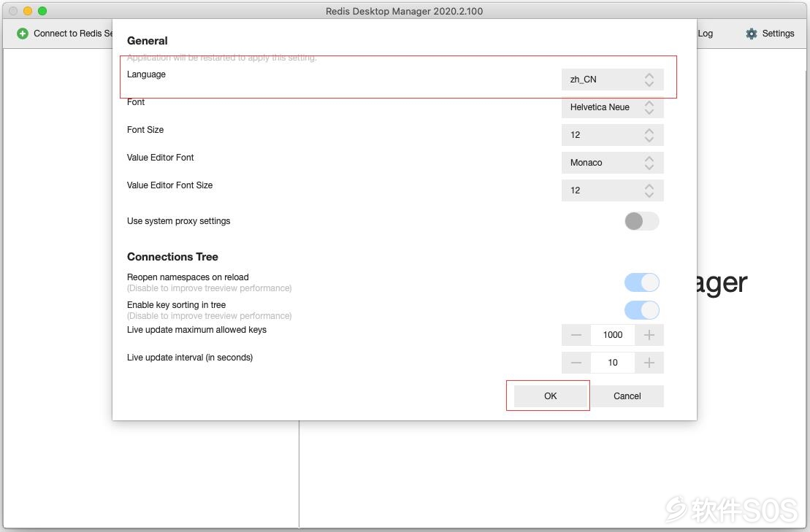Image resolution: width=810 pixels, height=532 pixels.
Task: Click the Settings gear icon
Action: pyautogui.click(x=751, y=34)
